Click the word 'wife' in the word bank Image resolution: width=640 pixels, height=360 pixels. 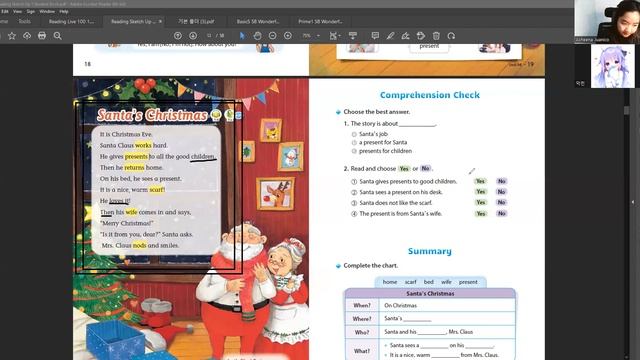pyautogui.click(x=446, y=282)
